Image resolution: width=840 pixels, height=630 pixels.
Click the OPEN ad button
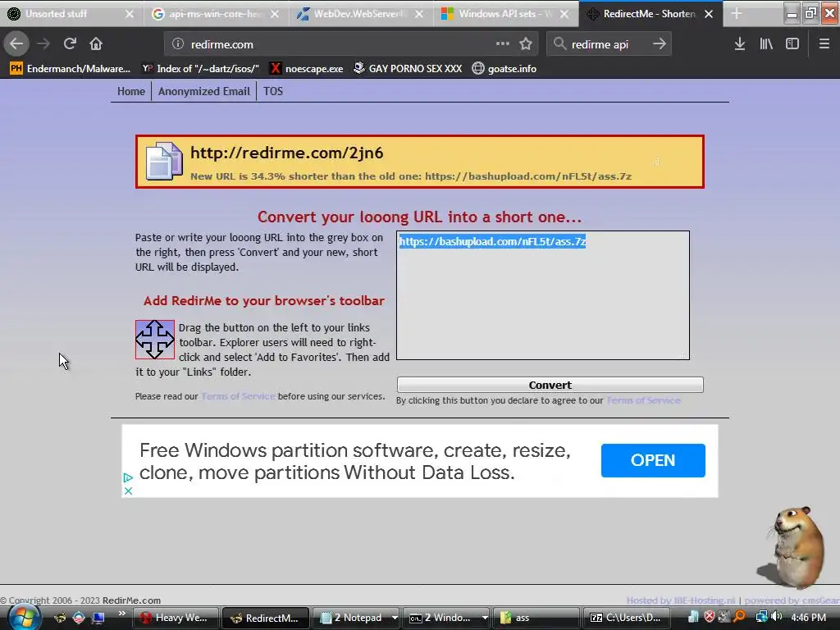(x=653, y=460)
